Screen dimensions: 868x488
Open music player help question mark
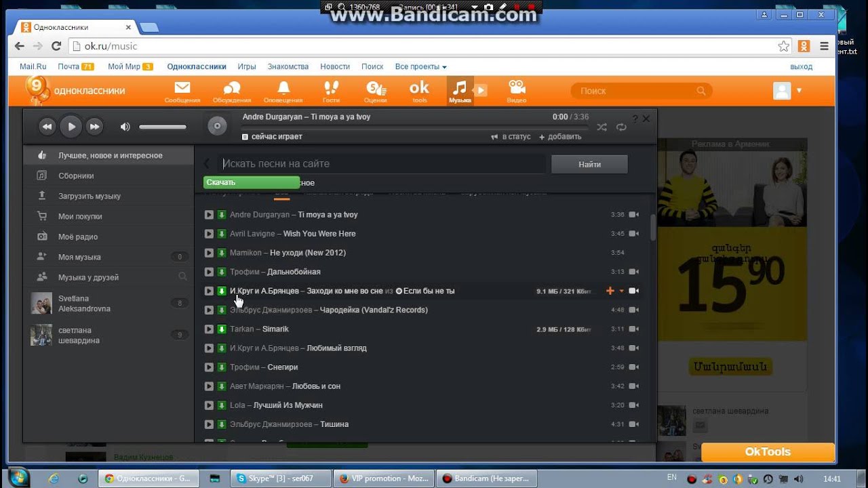point(635,119)
